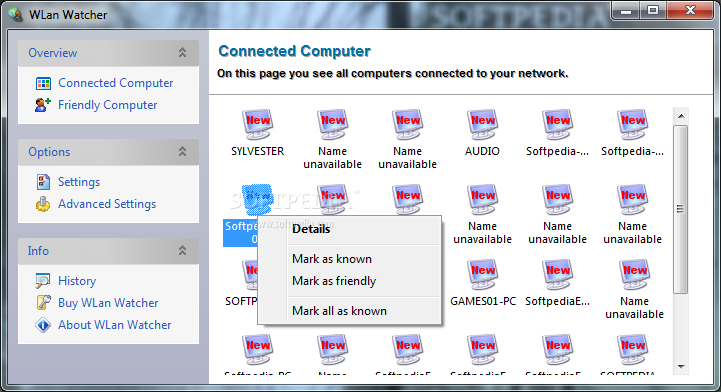Click the Friendly Computer user icon
This screenshot has height=392, width=721.
coord(43,105)
